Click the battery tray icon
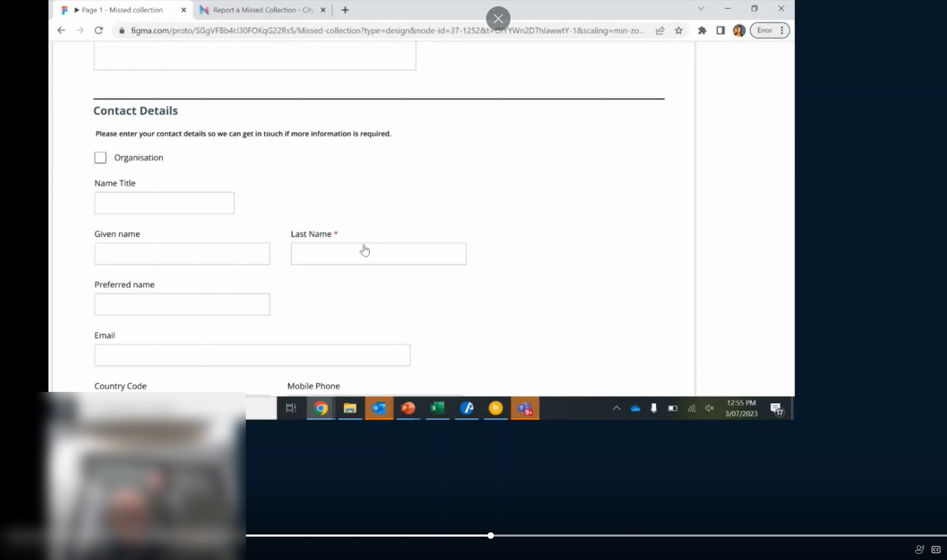This screenshot has height=560, width=947. coord(672,409)
